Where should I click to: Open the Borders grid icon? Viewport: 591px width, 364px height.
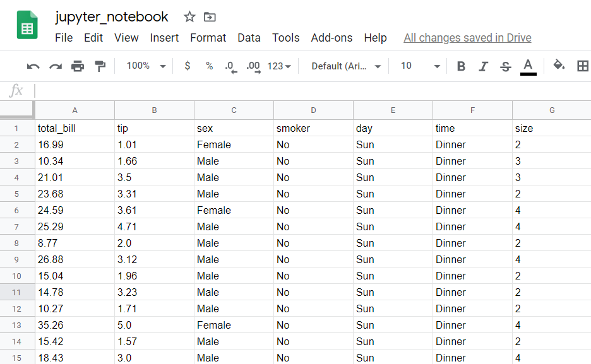583,66
